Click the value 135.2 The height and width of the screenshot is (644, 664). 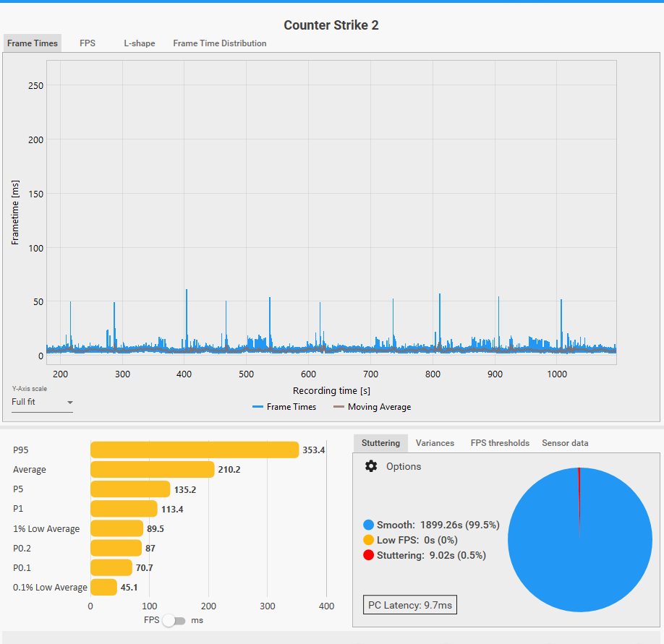coord(185,489)
